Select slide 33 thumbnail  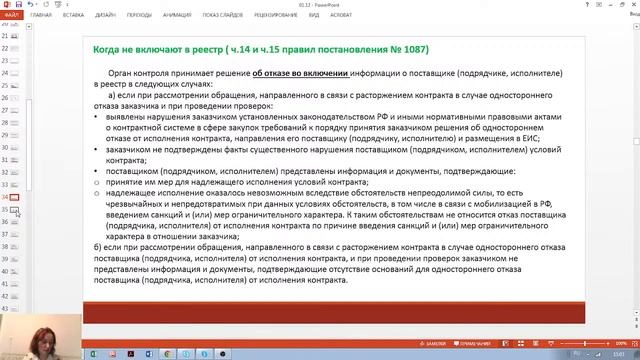(x=14, y=185)
